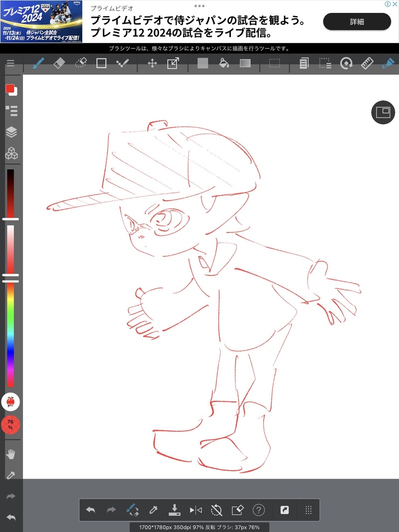Viewport: 399px width, 532px height.
Task: Tap the blue pen icon at toolbar end
Action: point(388,63)
